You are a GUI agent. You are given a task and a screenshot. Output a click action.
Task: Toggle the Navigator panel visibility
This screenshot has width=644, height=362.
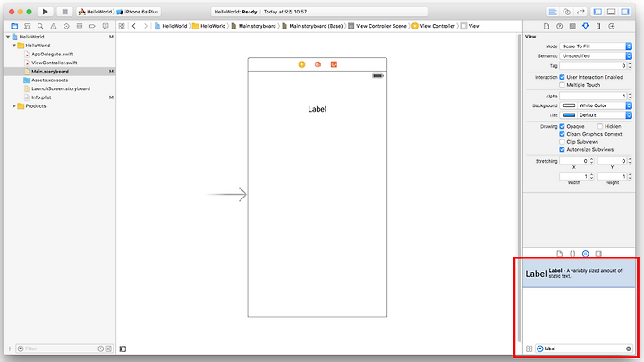coord(597,12)
